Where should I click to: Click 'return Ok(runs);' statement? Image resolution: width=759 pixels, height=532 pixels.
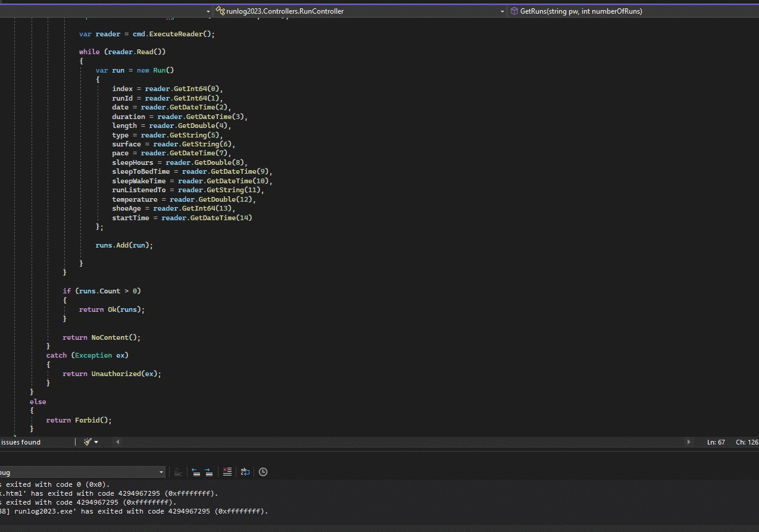click(112, 309)
